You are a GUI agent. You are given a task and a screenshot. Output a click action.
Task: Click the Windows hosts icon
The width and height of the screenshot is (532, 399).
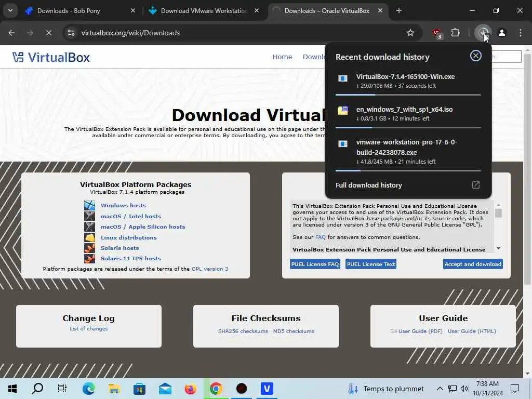click(89, 205)
